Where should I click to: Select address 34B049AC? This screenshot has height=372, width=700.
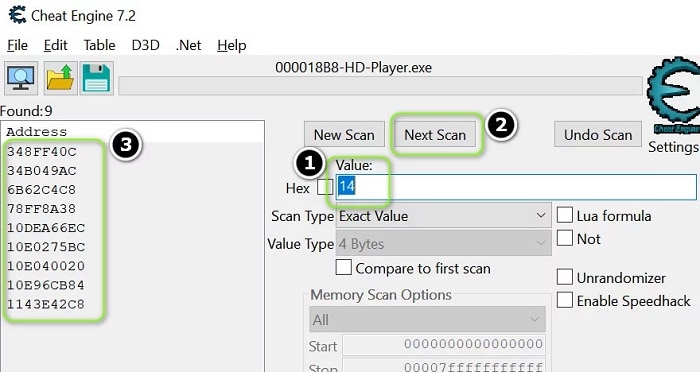pyautogui.click(x=42, y=171)
